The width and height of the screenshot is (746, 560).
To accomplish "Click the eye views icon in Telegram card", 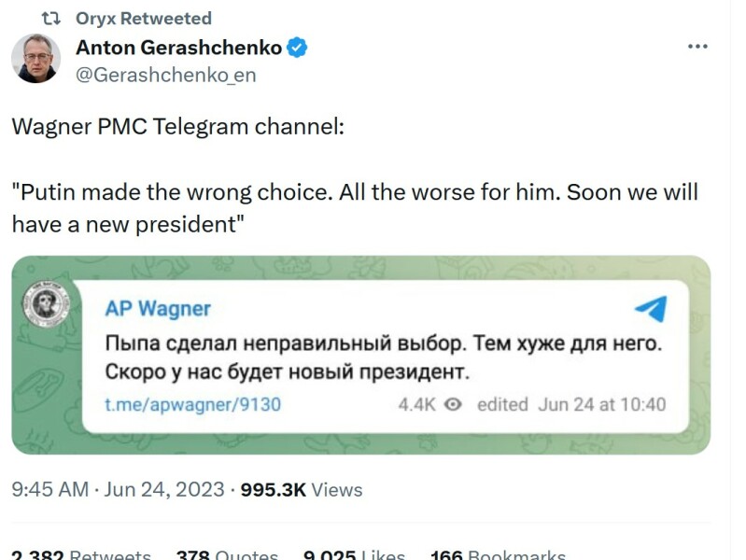I will click(x=454, y=405).
